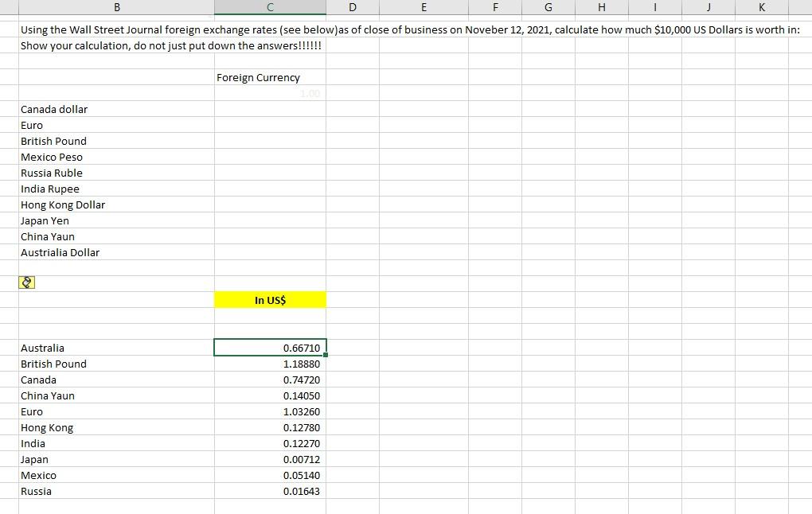
Task: Click the India rate 0.12270
Action: pos(270,444)
